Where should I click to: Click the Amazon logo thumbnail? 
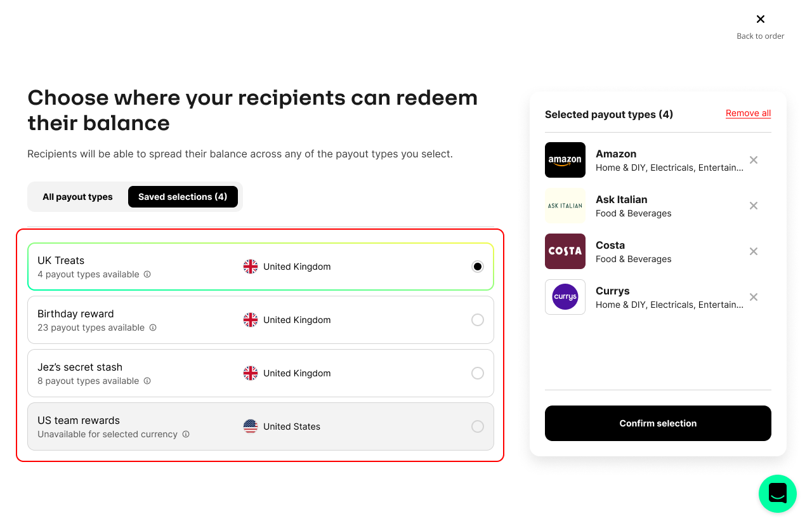click(565, 160)
